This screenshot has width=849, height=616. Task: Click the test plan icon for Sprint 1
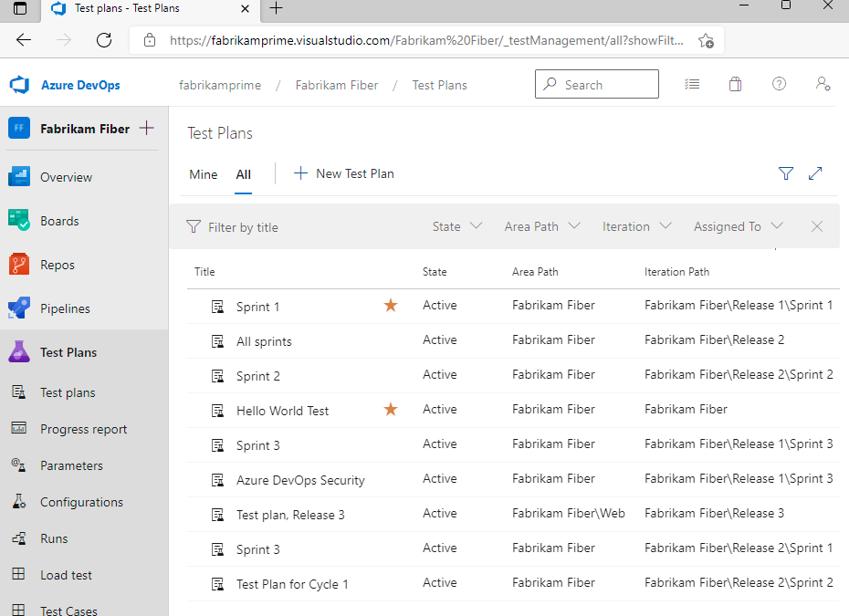click(217, 307)
